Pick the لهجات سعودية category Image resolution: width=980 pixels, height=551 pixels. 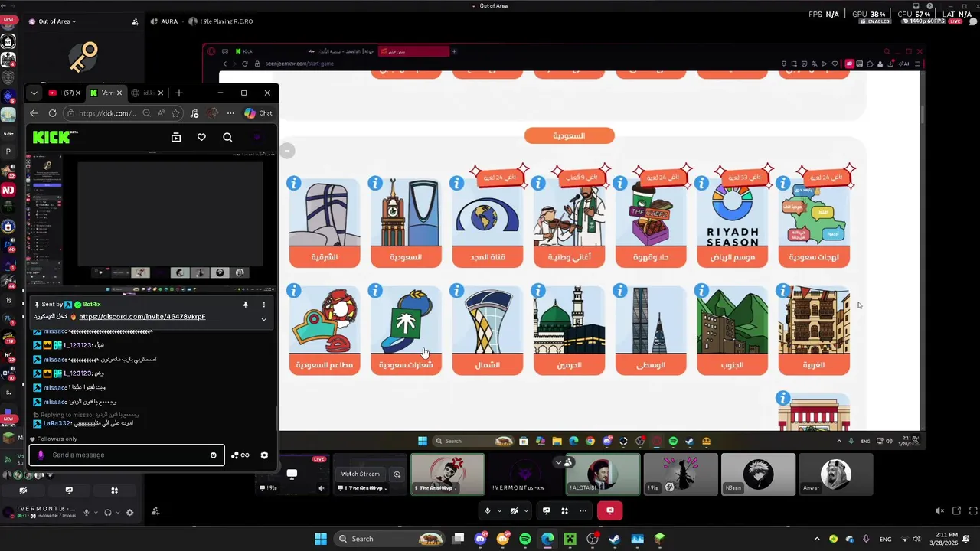pyautogui.click(x=814, y=223)
